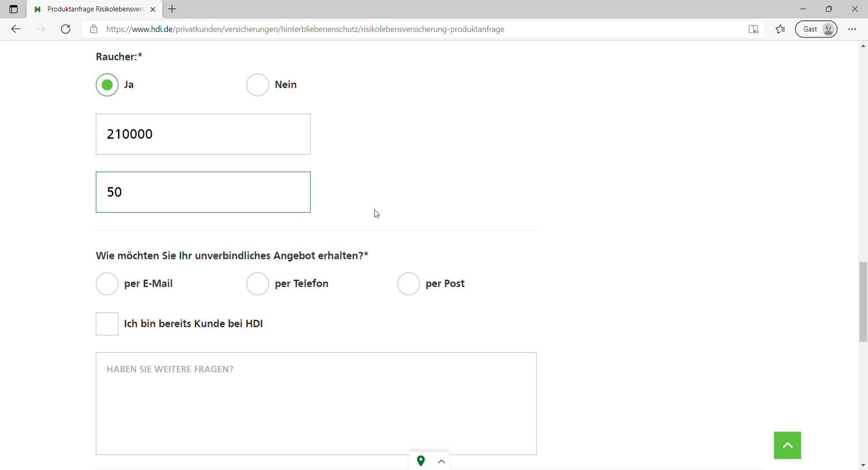
Task: Reload the page with the refresh icon
Action: pyautogui.click(x=66, y=29)
